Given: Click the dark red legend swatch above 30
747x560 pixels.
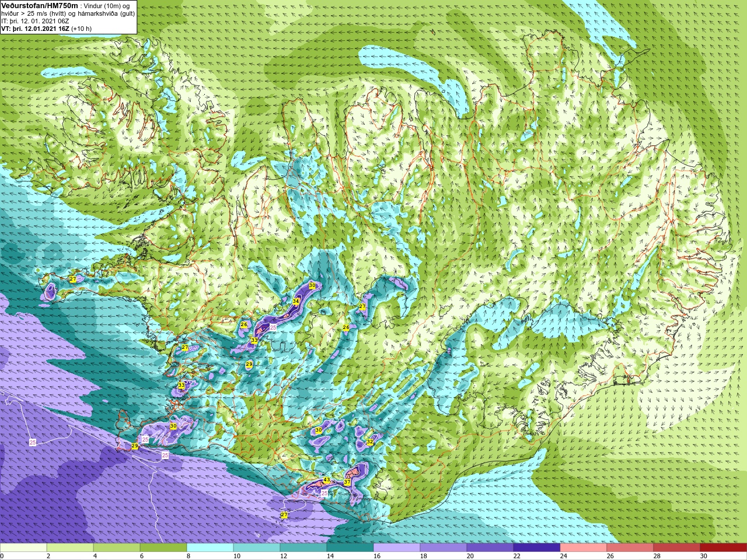Looking at the screenshot, I should 724,547.
